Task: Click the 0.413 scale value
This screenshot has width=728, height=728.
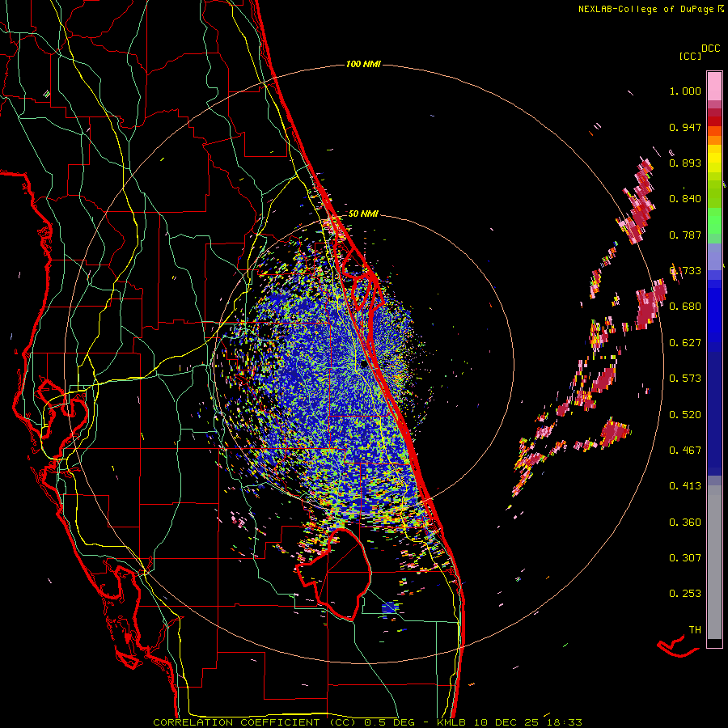Action: tap(685, 486)
